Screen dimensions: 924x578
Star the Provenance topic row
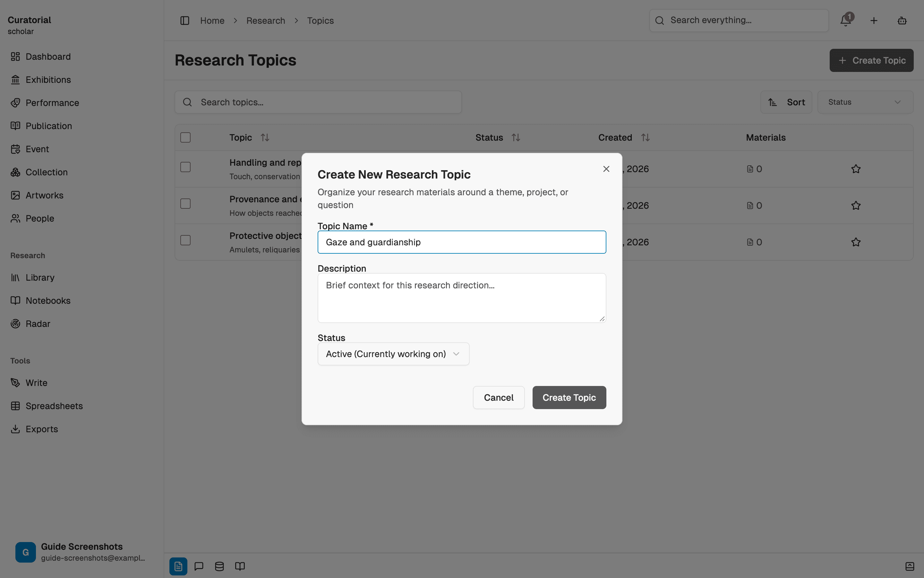pyautogui.click(x=856, y=206)
